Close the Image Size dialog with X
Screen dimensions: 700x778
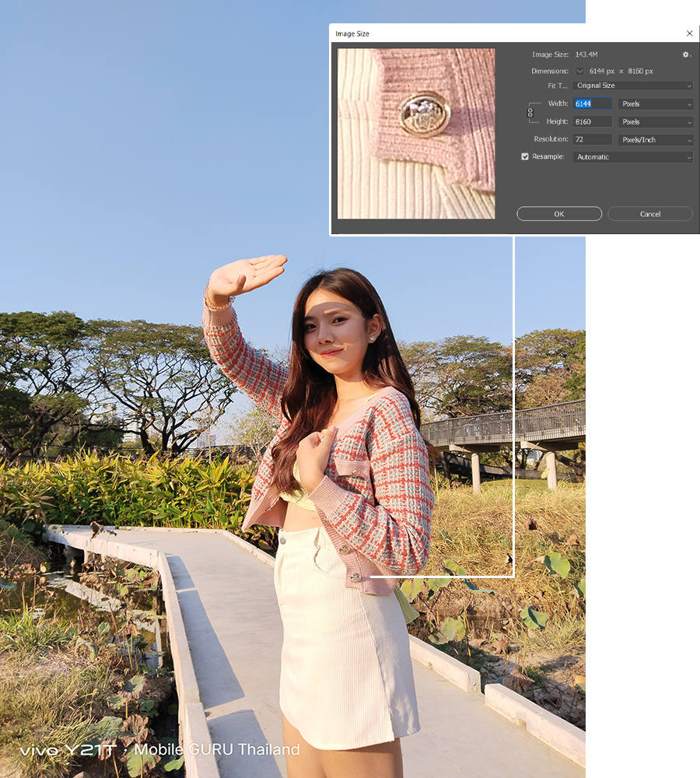pos(689,33)
